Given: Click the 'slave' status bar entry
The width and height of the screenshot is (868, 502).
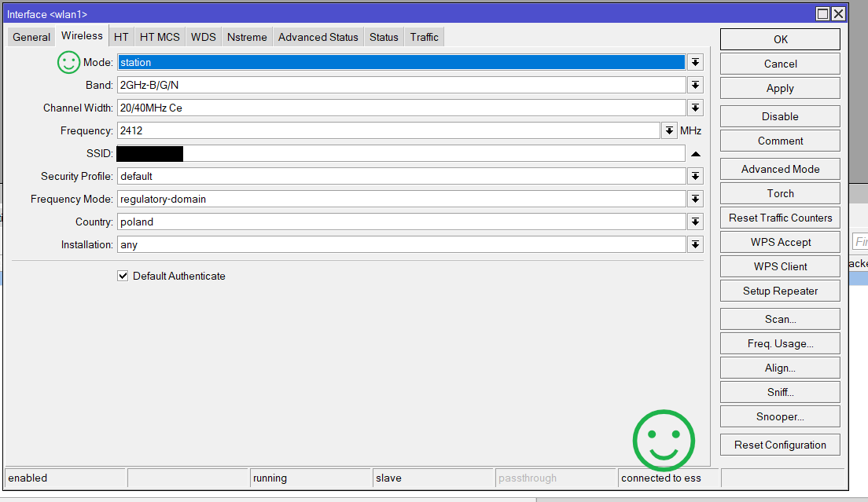Looking at the screenshot, I should coord(433,478).
